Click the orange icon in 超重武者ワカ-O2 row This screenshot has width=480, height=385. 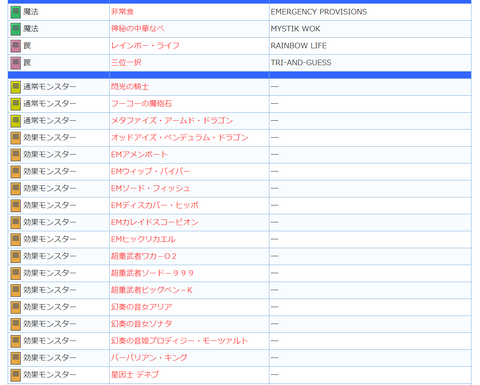click(x=16, y=257)
